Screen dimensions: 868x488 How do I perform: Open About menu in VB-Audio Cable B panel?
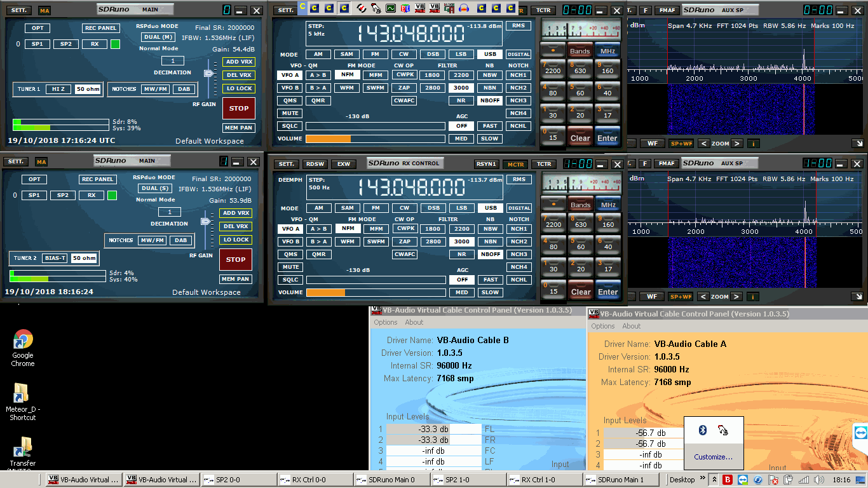coord(414,322)
